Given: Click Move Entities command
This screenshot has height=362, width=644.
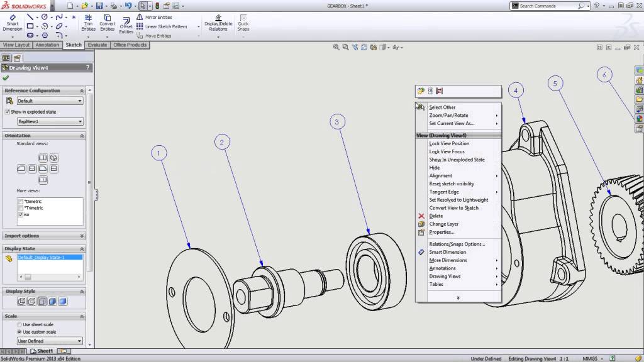Looking at the screenshot, I should click(x=154, y=36).
